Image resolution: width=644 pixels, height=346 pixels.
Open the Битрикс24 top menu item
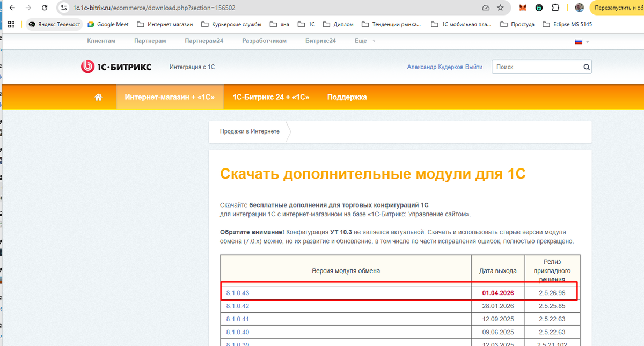pos(320,41)
